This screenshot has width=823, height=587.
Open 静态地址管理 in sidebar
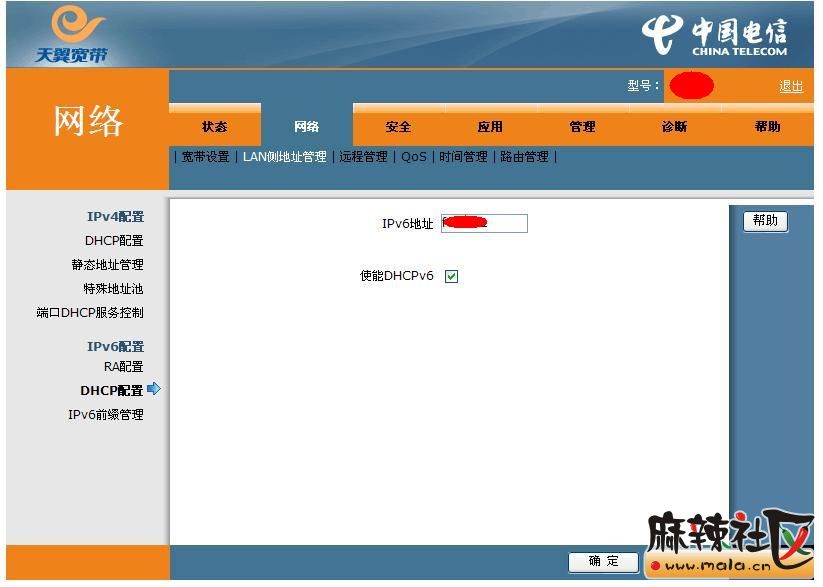(107, 265)
